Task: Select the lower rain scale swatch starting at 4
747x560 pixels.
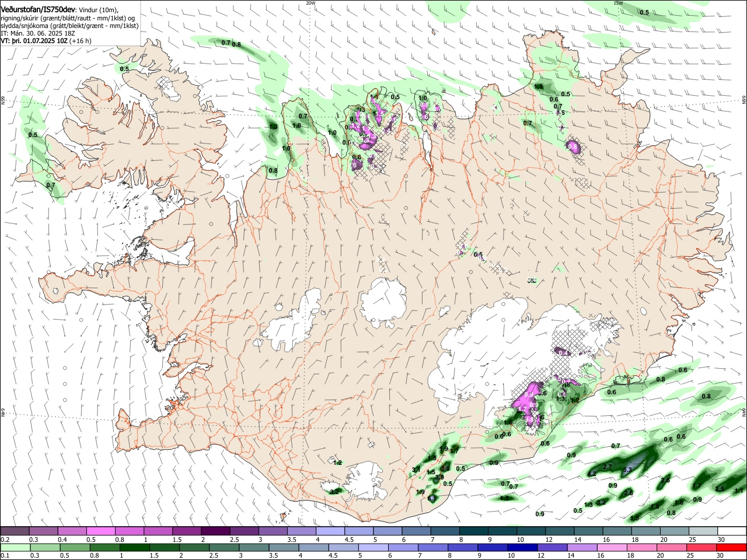Action: 313,547
